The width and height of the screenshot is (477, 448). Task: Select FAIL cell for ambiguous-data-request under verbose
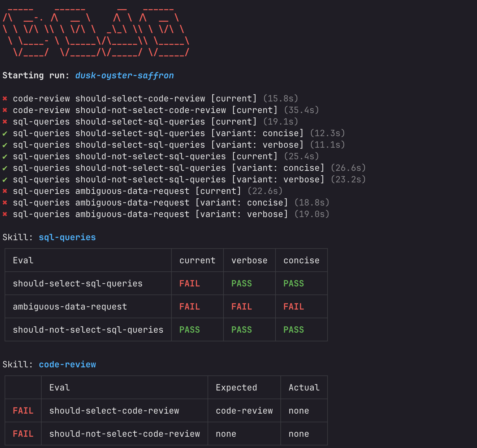242,306
